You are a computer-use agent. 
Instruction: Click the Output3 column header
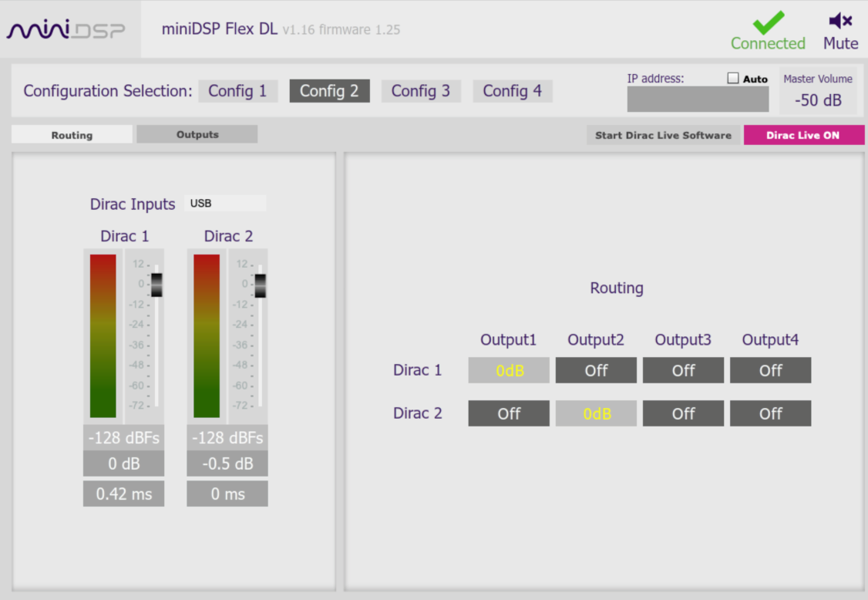(x=683, y=339)
